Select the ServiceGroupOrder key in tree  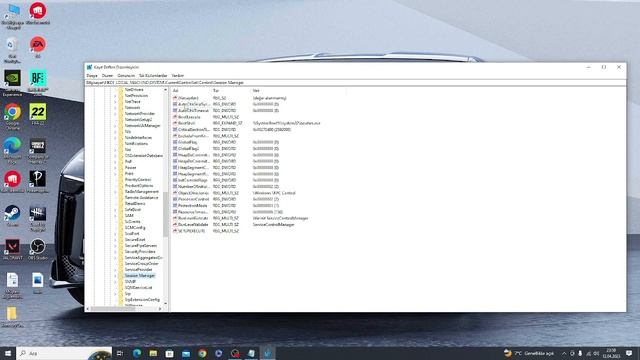click(x=142, y=264)
